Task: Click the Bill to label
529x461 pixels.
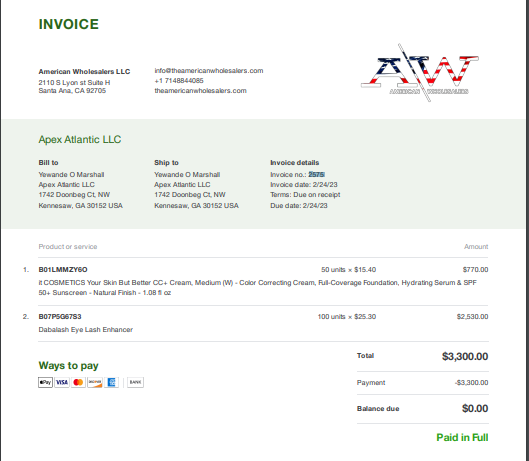Action: point(48,163)
